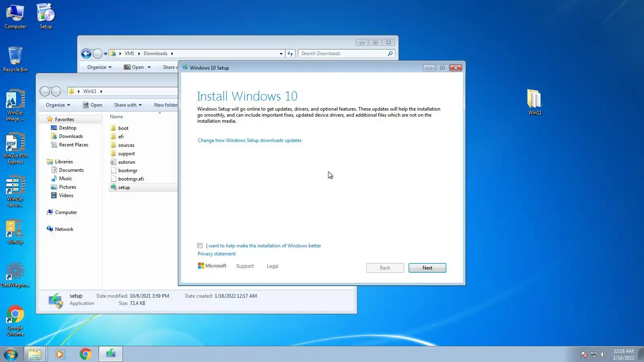Image resolution: width=644 pixels, height=362 pixels.
Task: Click the Support link in Setup
Action: (x=245, y=266)
